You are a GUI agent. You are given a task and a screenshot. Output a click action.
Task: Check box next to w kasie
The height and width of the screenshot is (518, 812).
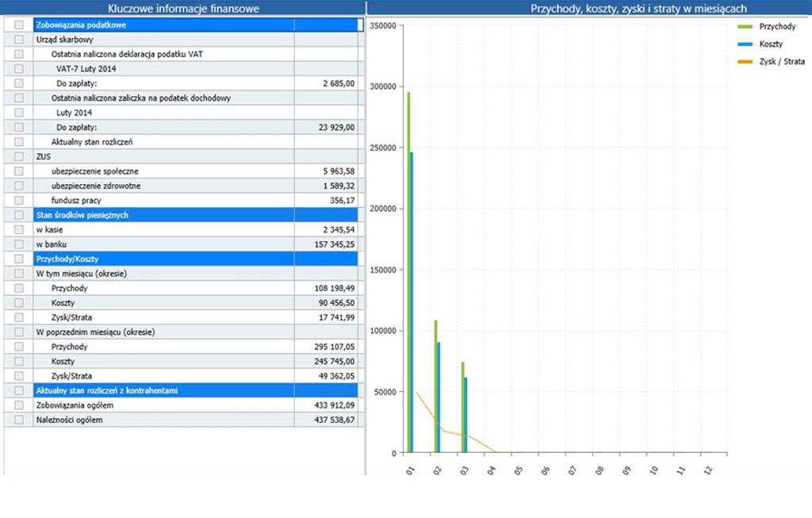(19, 229)
